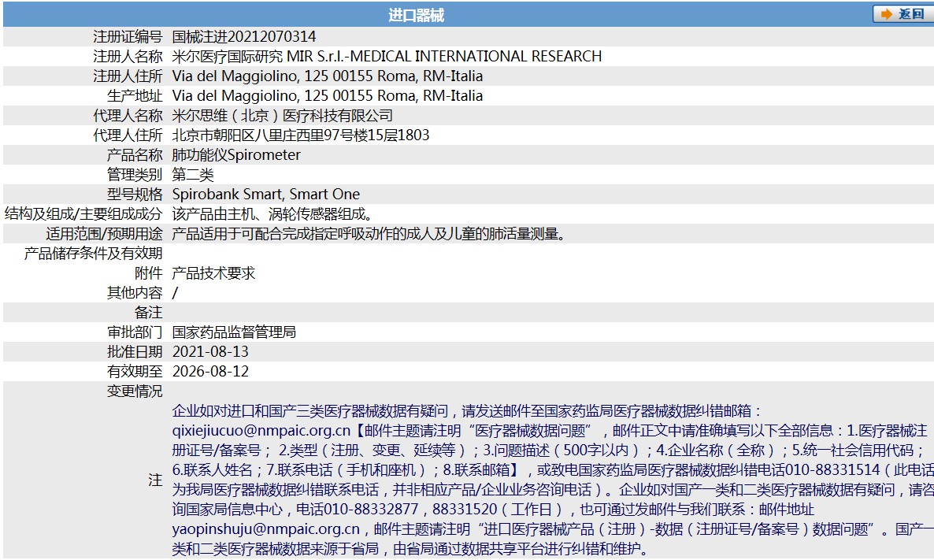
Task: Click the email yaopinshuju@nmpaic.org.cn
Action: coord(266,529)
